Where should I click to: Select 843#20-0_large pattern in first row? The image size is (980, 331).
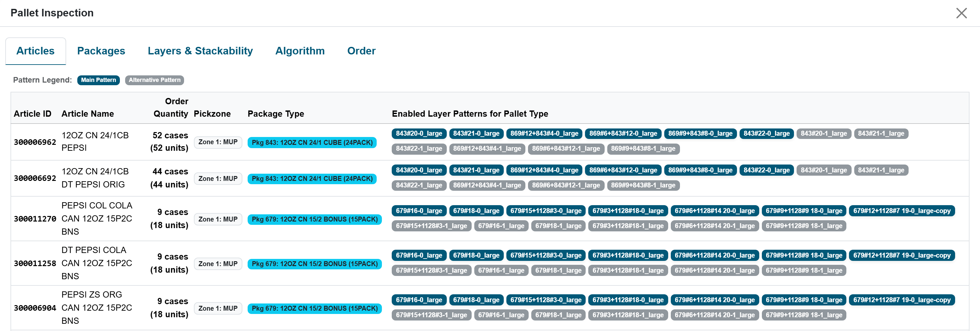[x=419, y=133]
